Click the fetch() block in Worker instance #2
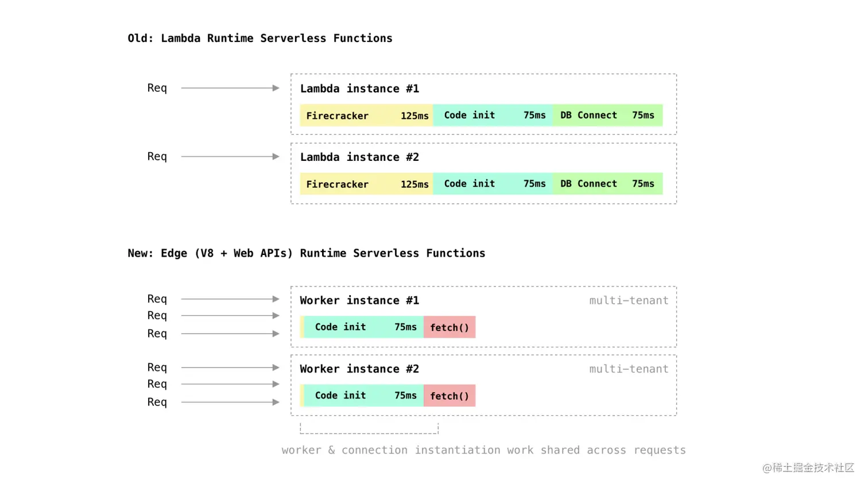The width and height of the screenshot is (868, 487). (449, 396)
